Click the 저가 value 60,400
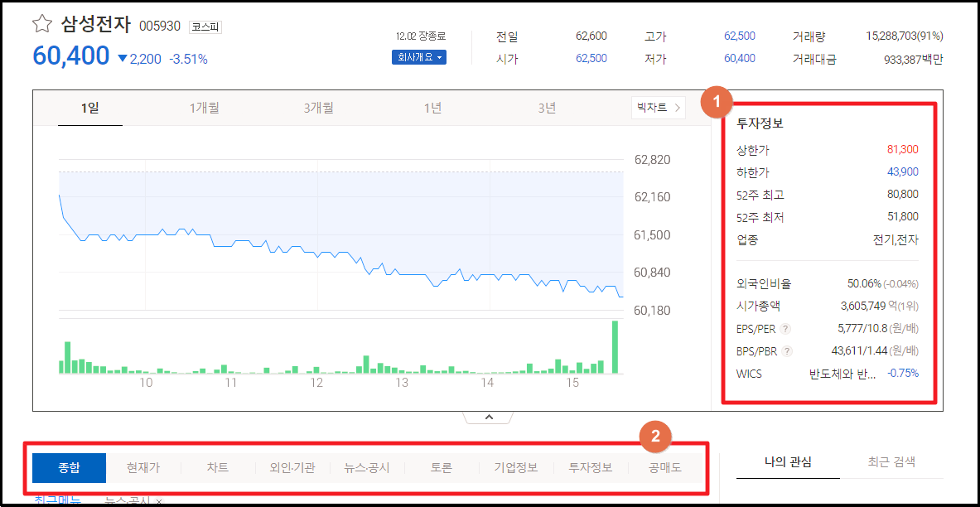Viewport: 980px width, 507px height. click(740, 59)
